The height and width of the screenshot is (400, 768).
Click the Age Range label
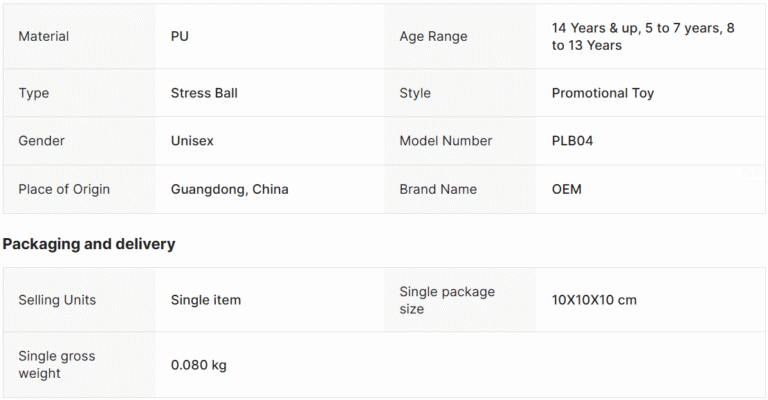pos(433,36)
